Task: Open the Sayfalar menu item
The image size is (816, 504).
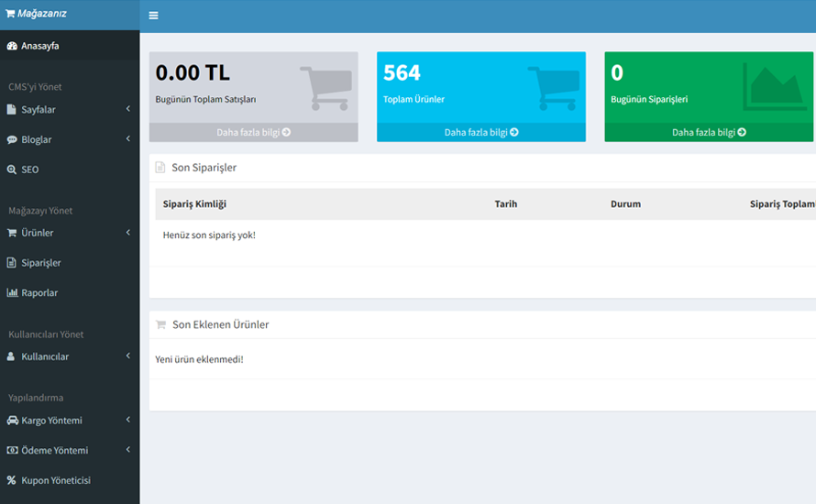Action: click(70, 109)
